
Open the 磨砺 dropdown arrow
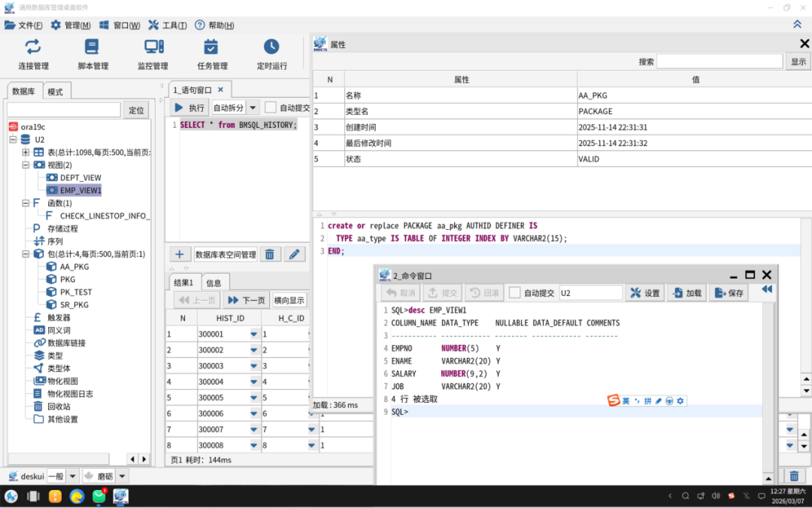pos(123,476)
